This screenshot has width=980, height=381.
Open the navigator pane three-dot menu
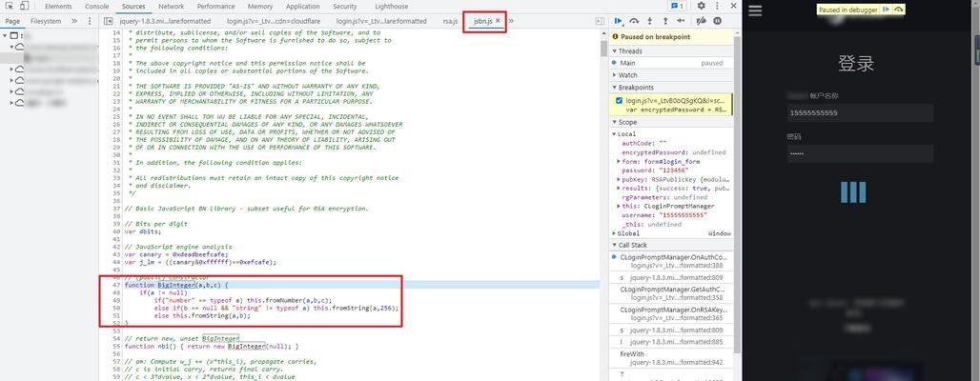[x=90, y=21]
